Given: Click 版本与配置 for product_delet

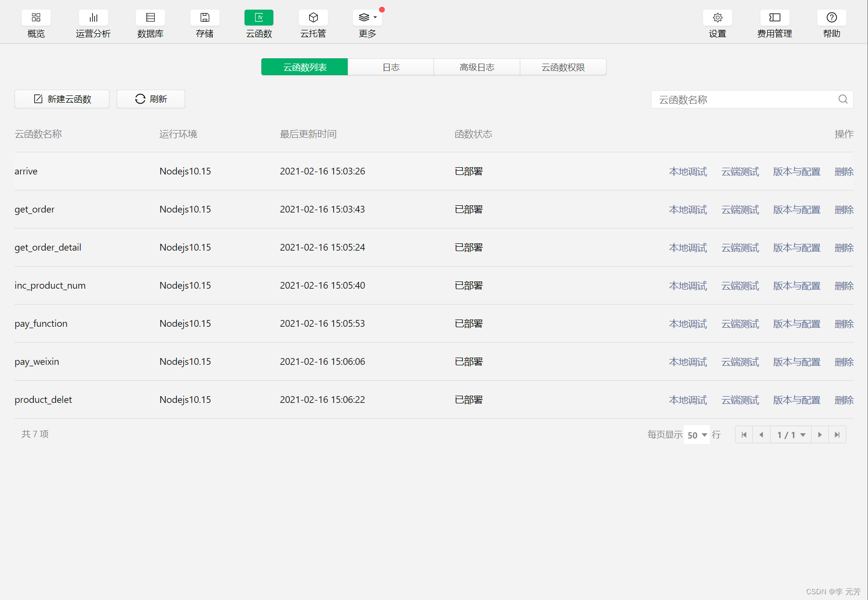Looking at the screenshot, I should [797, 400].
